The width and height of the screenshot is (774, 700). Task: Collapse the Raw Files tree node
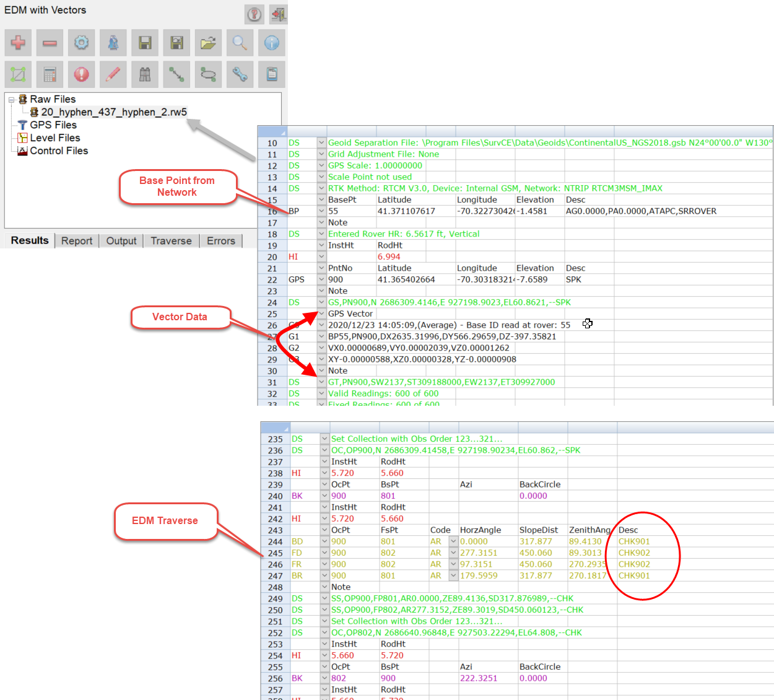(x=11, y=100)
